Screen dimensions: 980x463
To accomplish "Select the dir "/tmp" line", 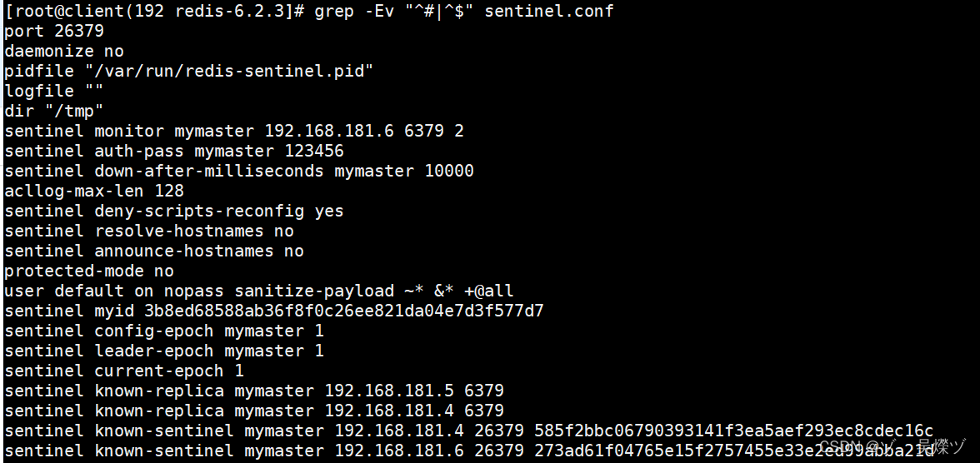I will coord(53,112).
